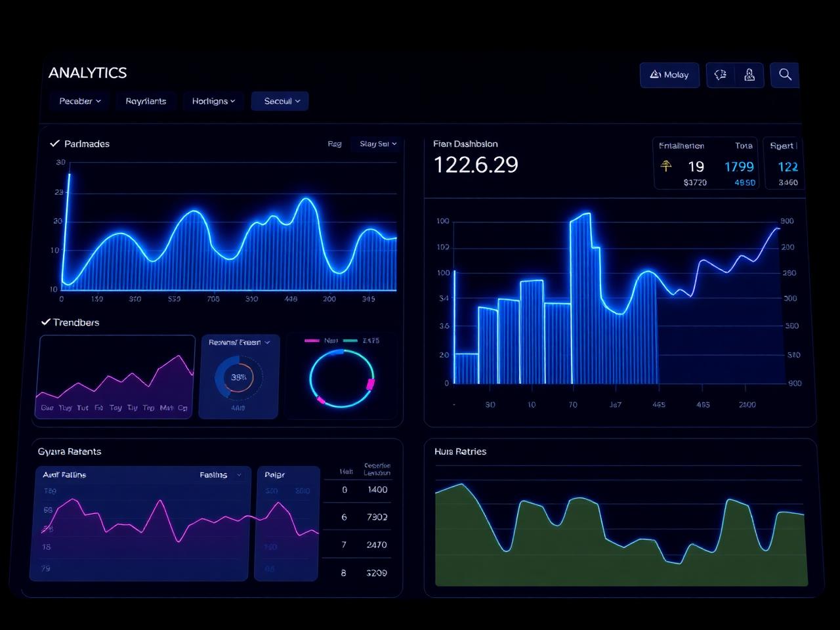Screen dimensions: 840x630
Task: Click the Aadf Fatlins panel header
Action: pos(64,474)
